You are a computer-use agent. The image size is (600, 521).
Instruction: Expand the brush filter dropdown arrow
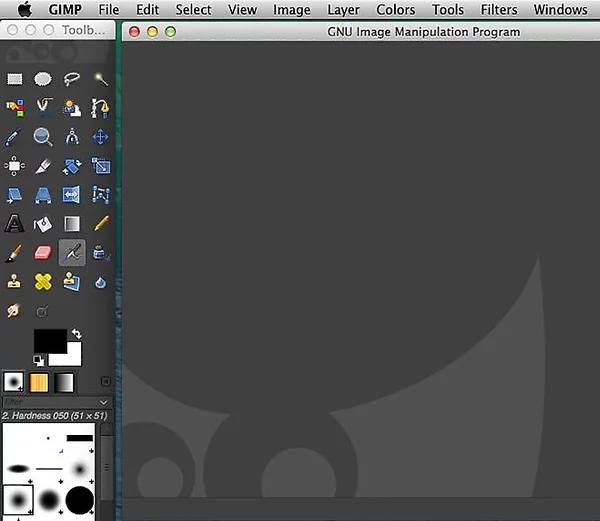tap(103, 402)
